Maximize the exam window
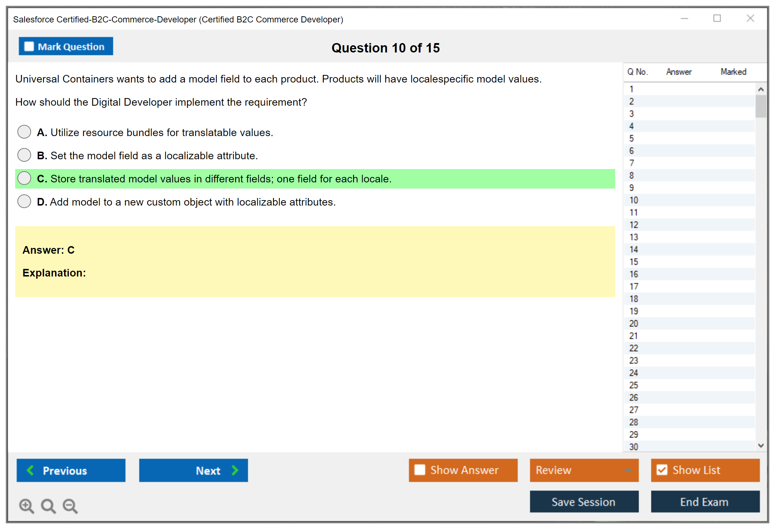This screenshot has width=778, height=532. [x=717, y=18]
